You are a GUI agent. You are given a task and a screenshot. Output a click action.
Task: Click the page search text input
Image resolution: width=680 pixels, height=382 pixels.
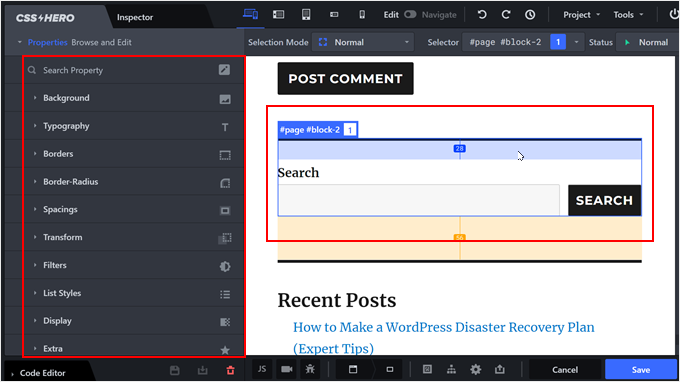(419, 200)
